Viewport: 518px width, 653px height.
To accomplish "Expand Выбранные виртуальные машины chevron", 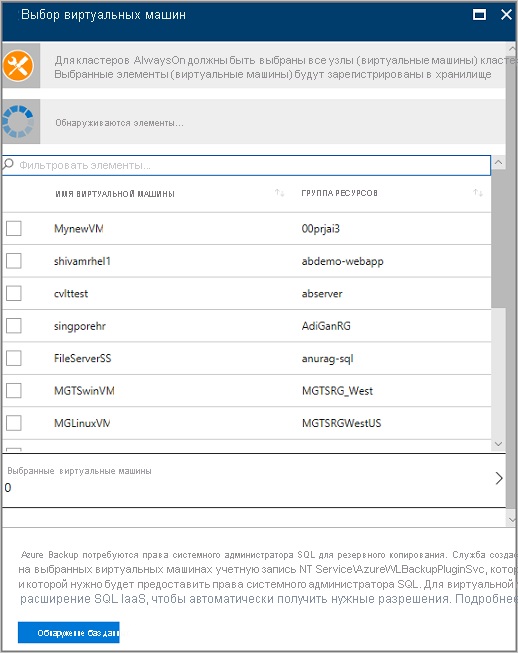I will pyautogui.click(x=499, y=478).
